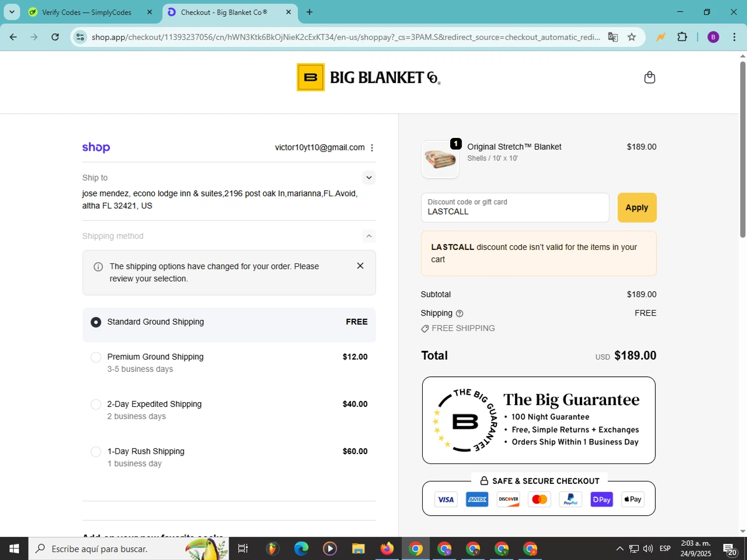The height and width of the screenshot is (560, 747).
Task: Click the Shop Pay payment icon
Action: point(602,499)
